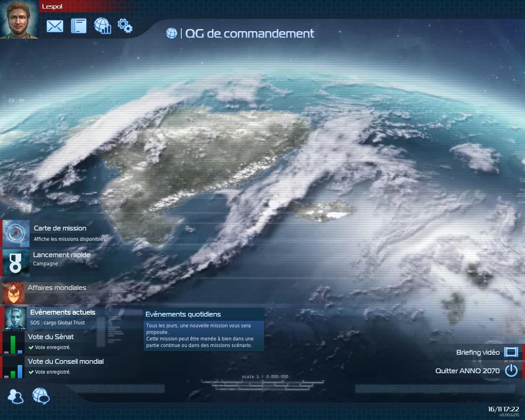Click the power icon to quit
Viewport: 525px width, 420px height.
coord(511,370)
